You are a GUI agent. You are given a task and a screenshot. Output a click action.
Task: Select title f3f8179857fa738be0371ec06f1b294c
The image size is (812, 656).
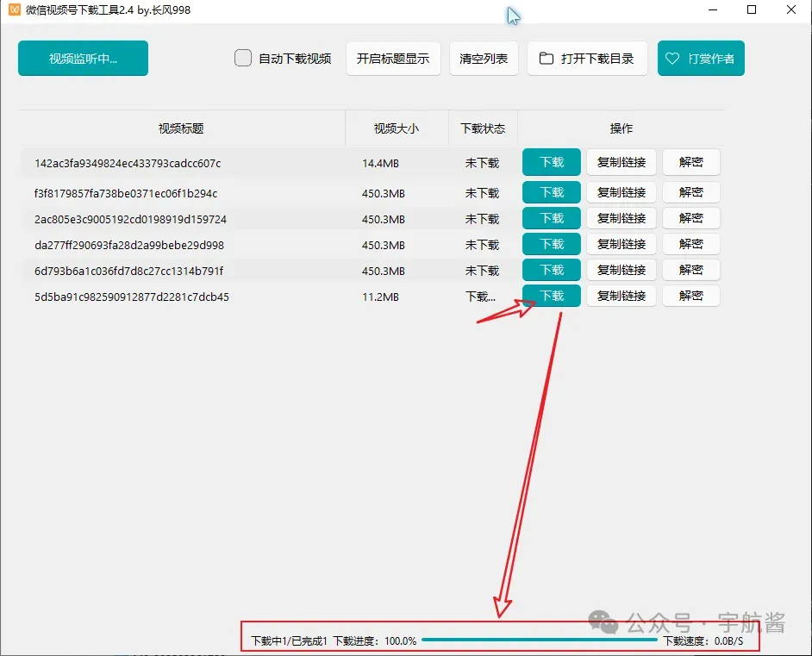126,194
